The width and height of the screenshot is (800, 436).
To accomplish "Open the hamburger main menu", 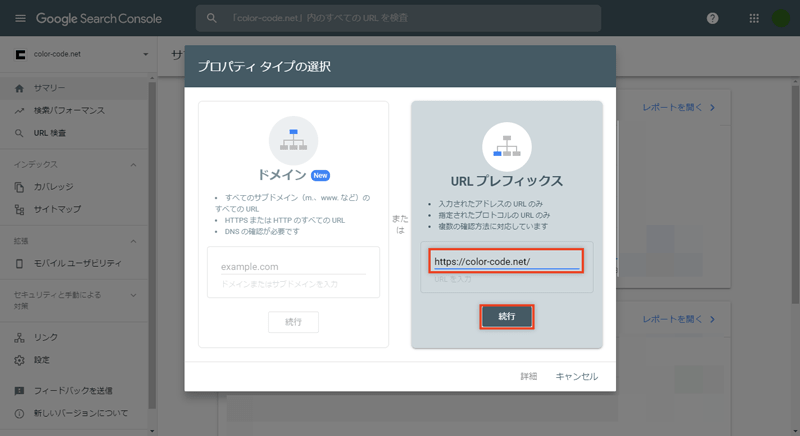I will pos(20,18).
